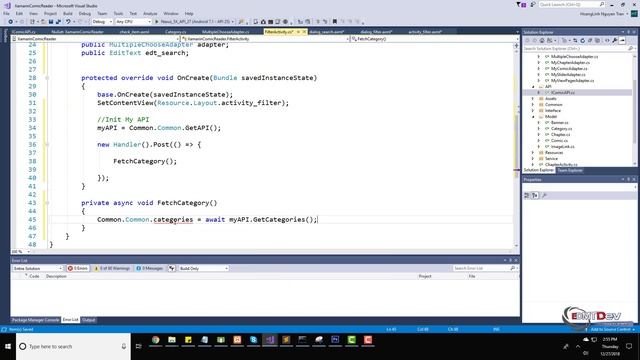Viewport: 640px width, 360px height.
Task: Click the Refresh icon in Solution Explorer
Action: coord(582,40)
